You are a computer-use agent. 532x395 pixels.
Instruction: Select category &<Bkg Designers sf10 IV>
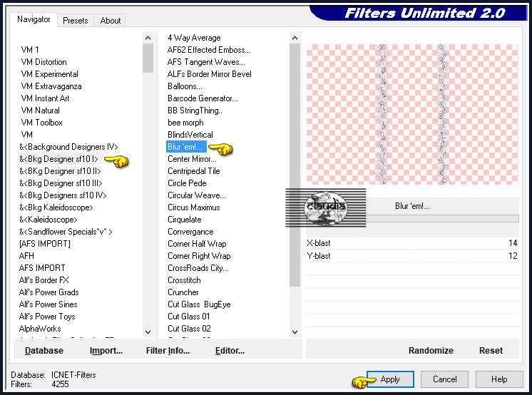(x=63, y=195)
